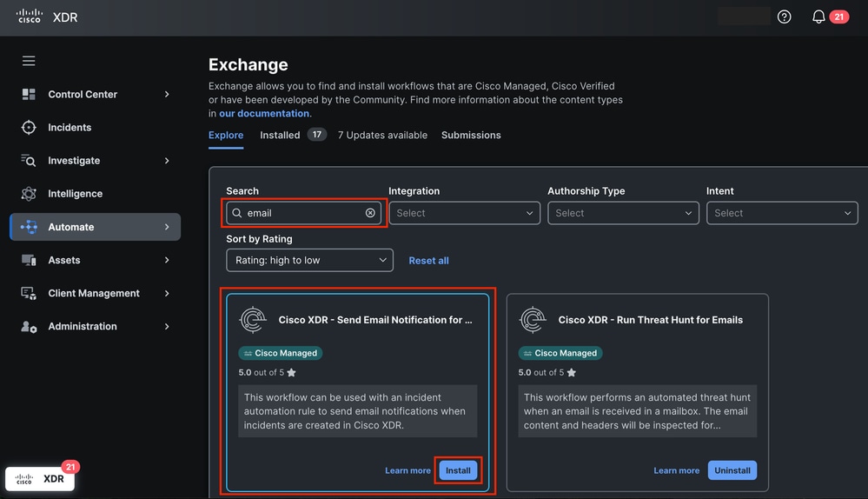This screenshot has height=499, width=868.
Task: Switch to the Installed tab
Action: 280,135
